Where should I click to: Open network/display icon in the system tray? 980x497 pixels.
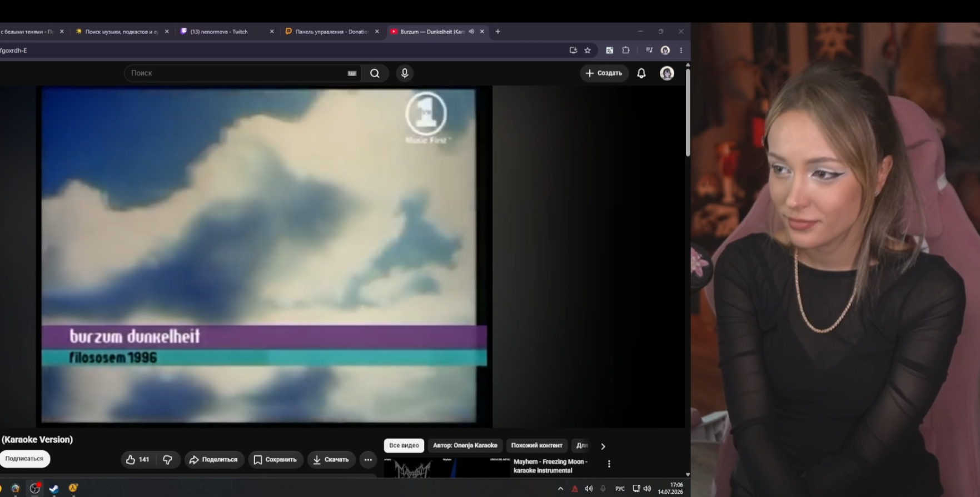coord(636,489)
